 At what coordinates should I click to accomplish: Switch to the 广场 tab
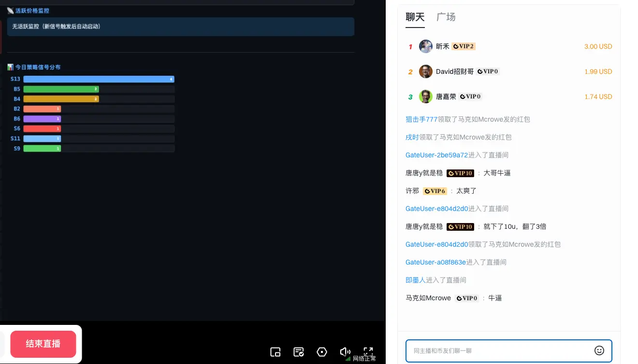(446, 17)
